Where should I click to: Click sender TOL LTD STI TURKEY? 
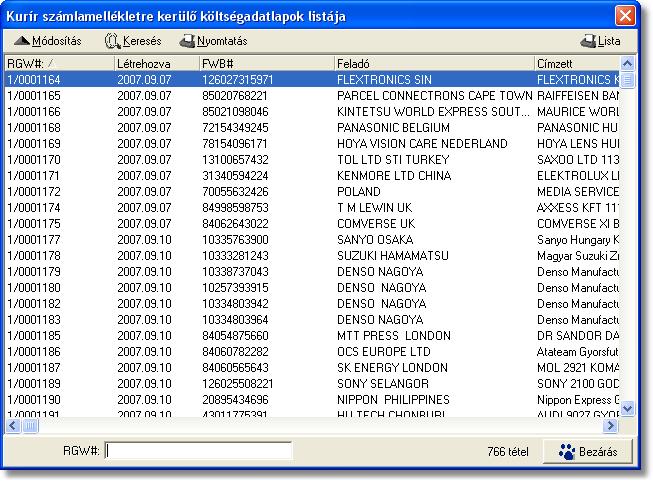[393, 160]
